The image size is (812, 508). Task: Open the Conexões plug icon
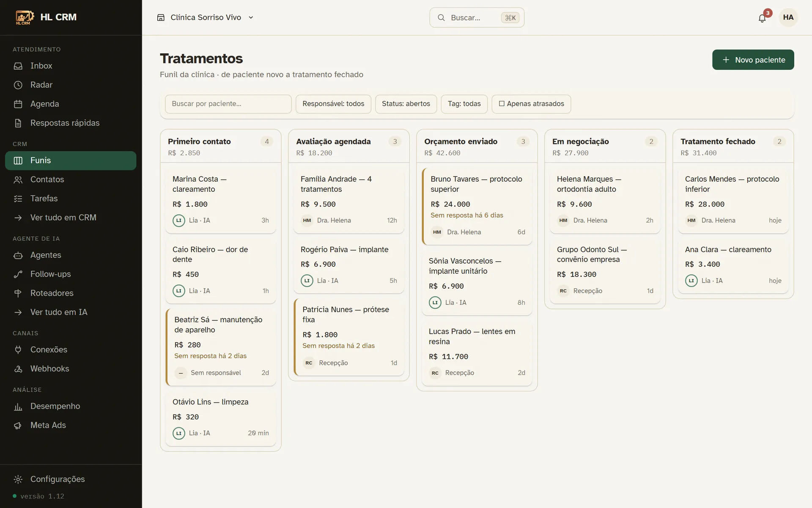(18, 350)
